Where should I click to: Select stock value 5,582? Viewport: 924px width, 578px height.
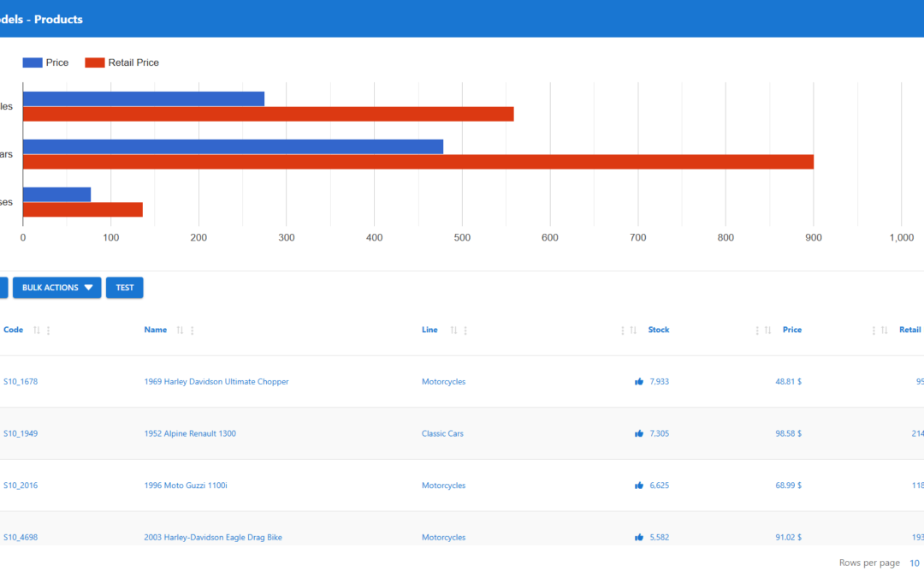coord(660,537)
